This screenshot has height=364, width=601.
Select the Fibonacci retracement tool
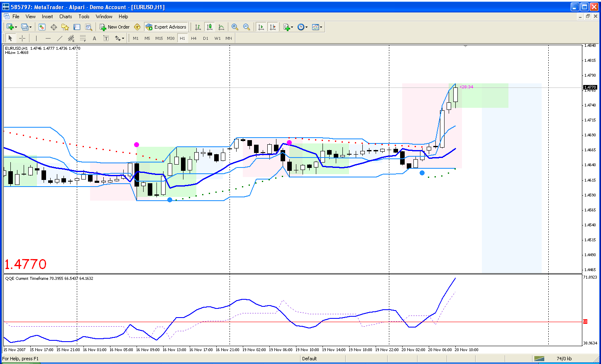83,38
